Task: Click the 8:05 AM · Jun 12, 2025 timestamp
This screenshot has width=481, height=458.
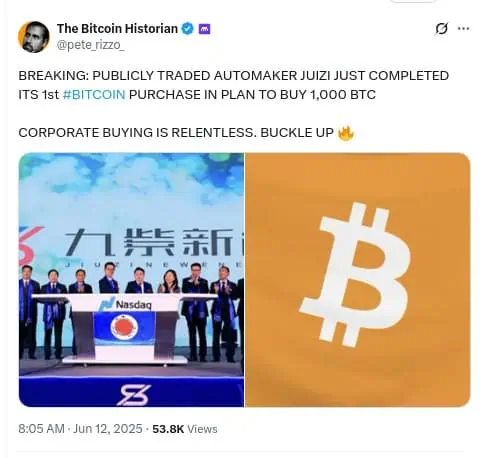Action: point(80,429)
